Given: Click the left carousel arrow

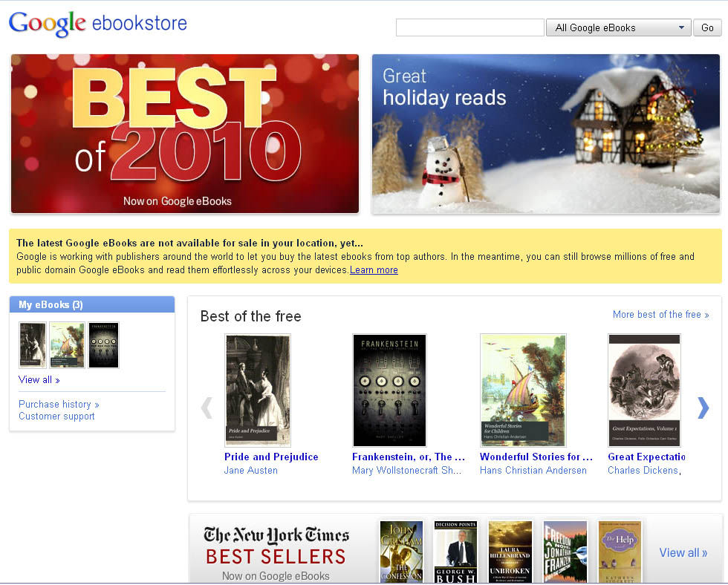Looking at the screenshot, I should (207, 408).
